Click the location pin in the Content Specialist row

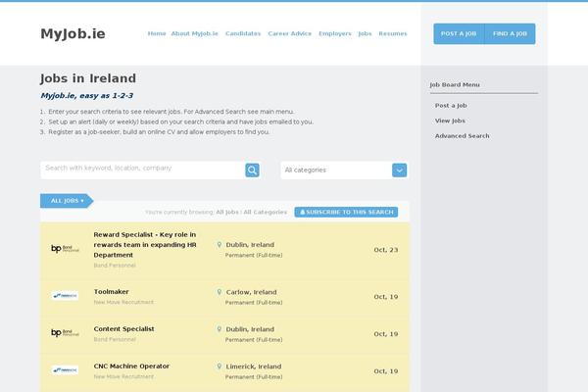click(220, 329)
